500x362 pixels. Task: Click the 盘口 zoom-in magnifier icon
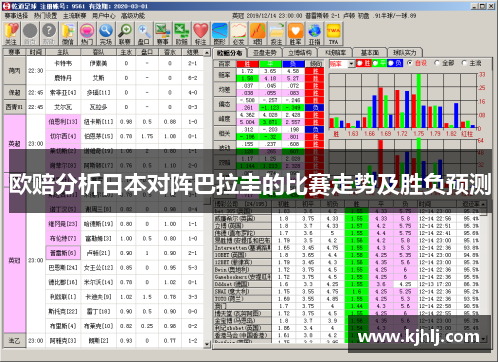pyautogui.click(x=144, y=33)
